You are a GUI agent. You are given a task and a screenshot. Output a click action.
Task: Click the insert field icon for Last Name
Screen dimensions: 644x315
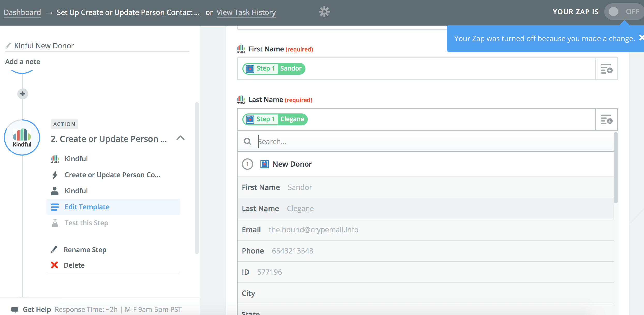point(606,120)
